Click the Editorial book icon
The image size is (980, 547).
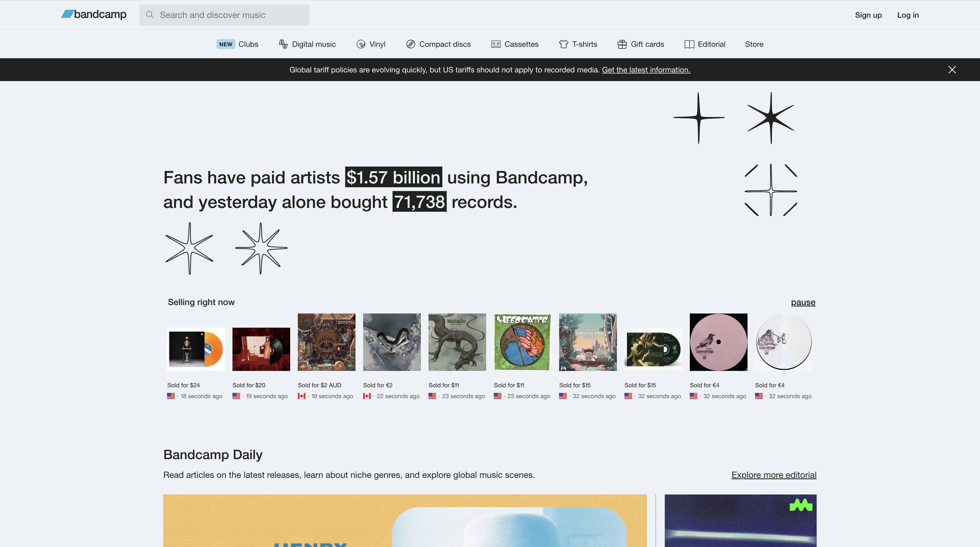(x=689, y=44)
